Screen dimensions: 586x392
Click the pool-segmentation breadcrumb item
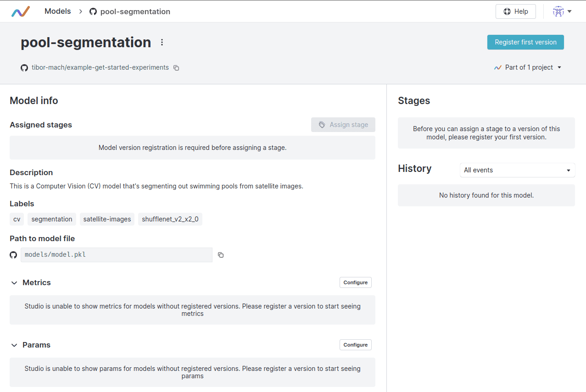[135, 11]
